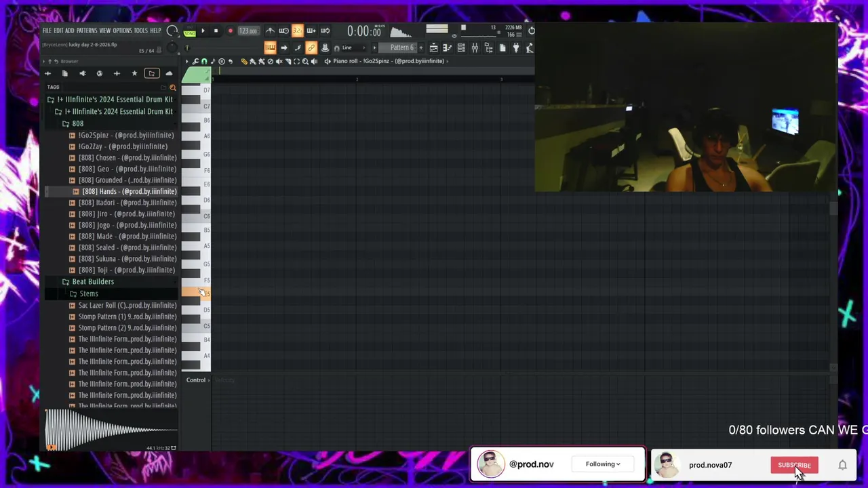This screenshot has height=488, width=868.
Task: Click the highlighted E5 piano key
Action: (x=196, y=292)
